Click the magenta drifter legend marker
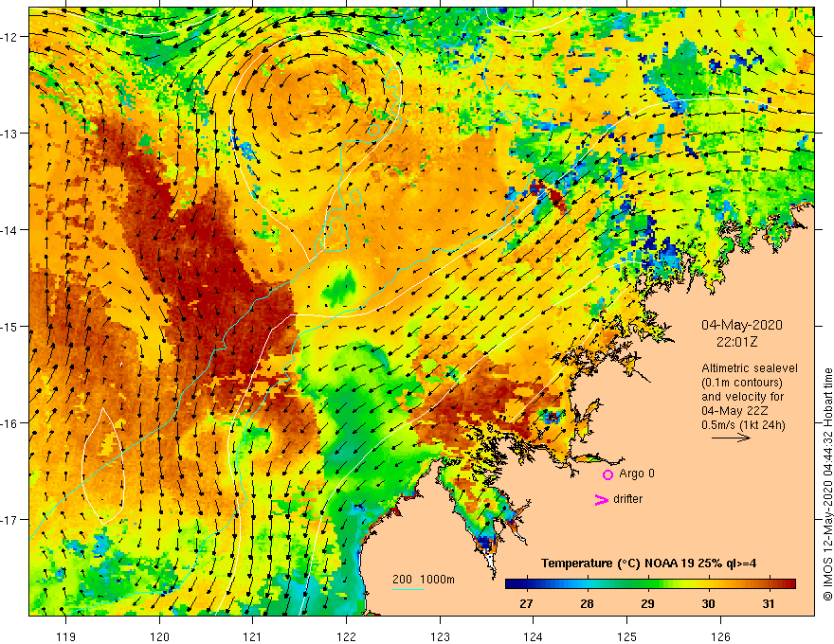 (x=601, y=499)
